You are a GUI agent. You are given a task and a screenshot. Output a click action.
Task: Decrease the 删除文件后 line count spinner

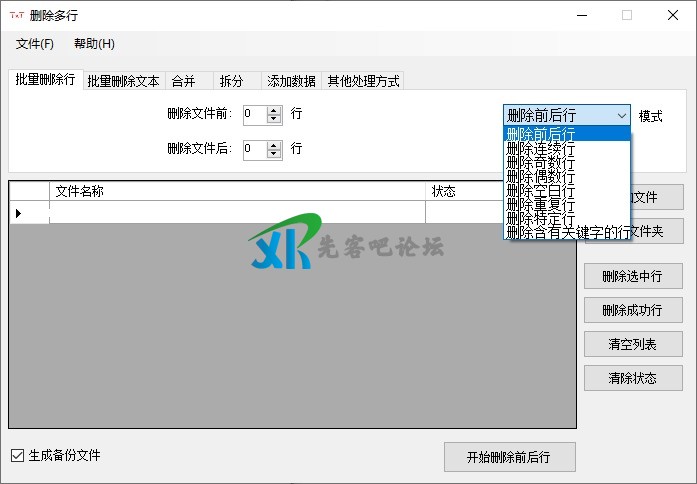click(x=274, y=154)
